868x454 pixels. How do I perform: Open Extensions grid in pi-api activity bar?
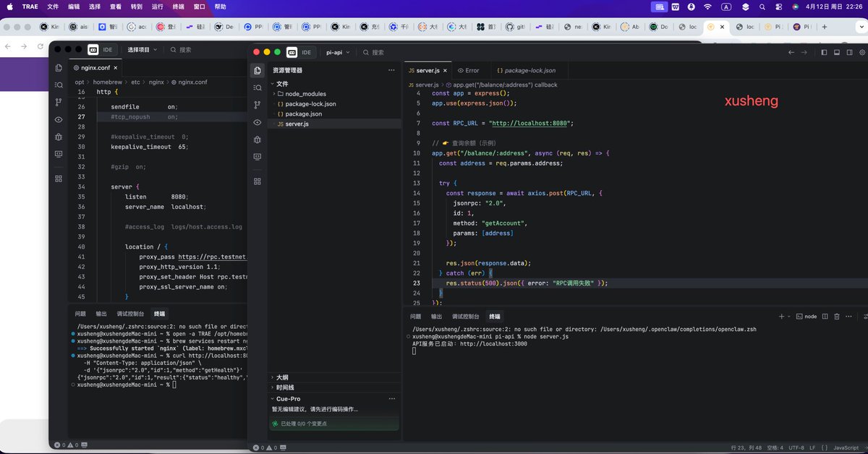[x=257, y=181]
